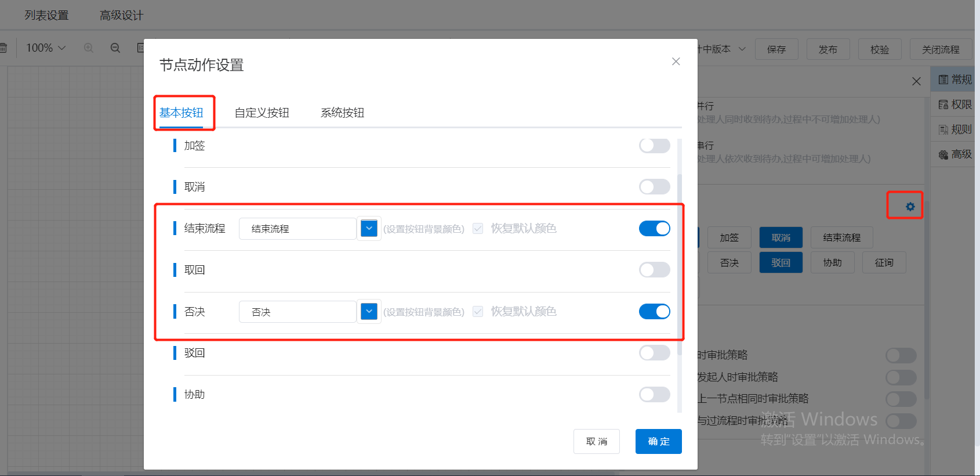Screen dimensions: 980x476
Task: Toggle 恢复默认颜色 checkbox for 否决
Action: click(478, 312)
